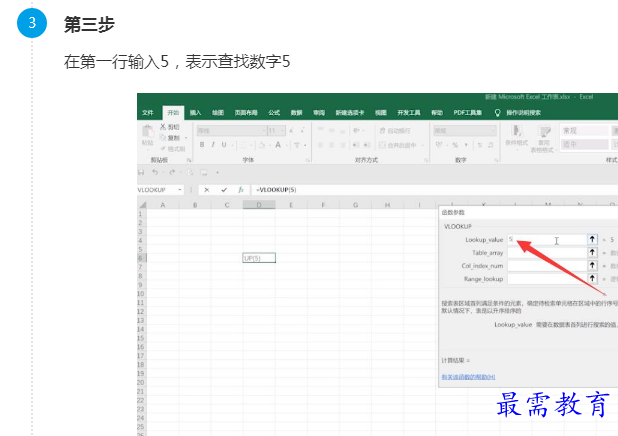Open the 页面布局 Page Layout tab
The image size is (618, 436).
(x=246, y=113)
